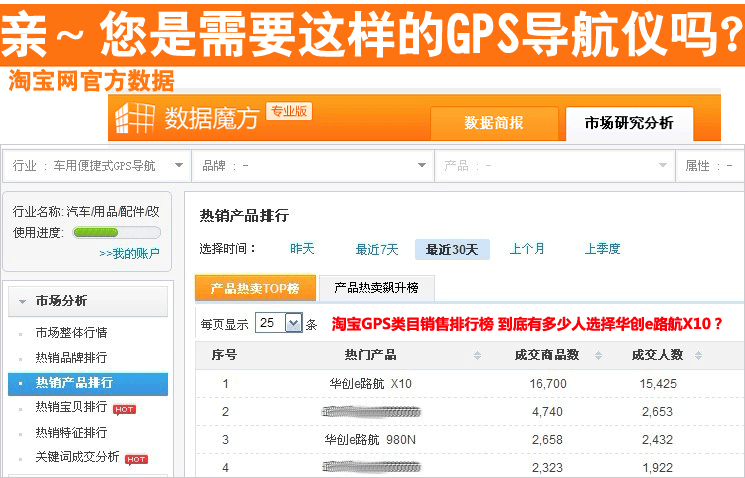Sort by 成交人数 column arrows
The width and height of the screenshot is (745, 478).
pos(698,355)
